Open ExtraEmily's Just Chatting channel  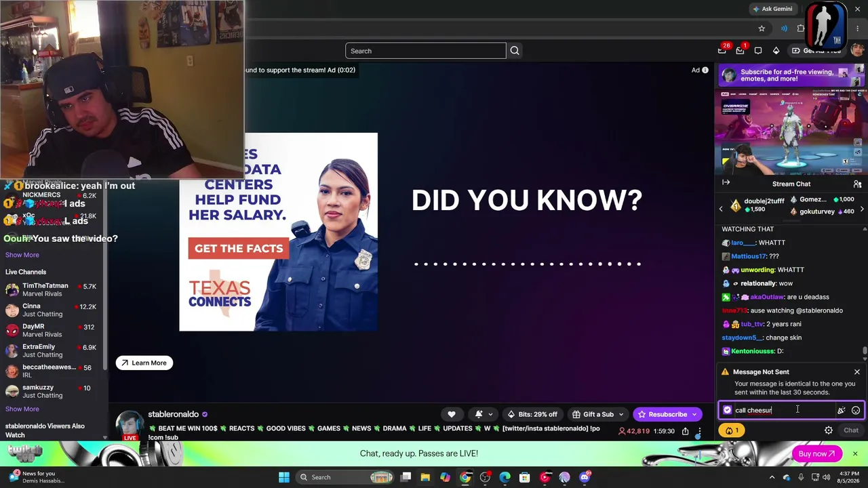(x=53, y=351)
